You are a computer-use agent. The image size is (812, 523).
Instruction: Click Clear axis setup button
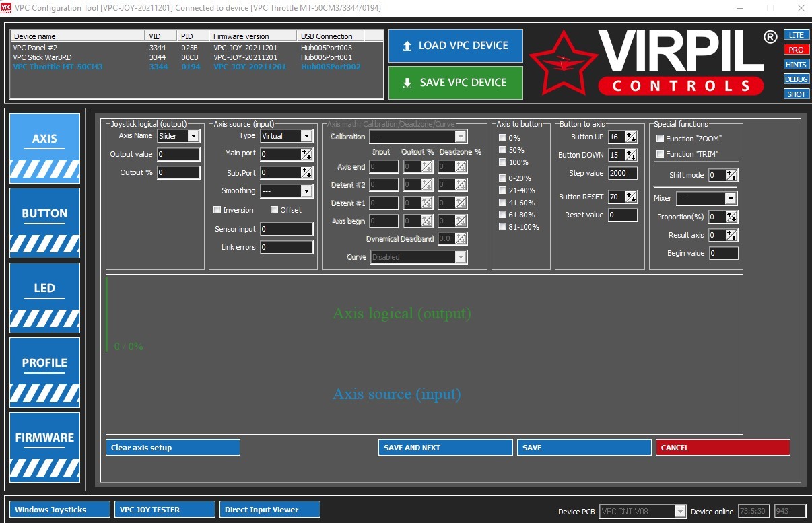(173, 448)
